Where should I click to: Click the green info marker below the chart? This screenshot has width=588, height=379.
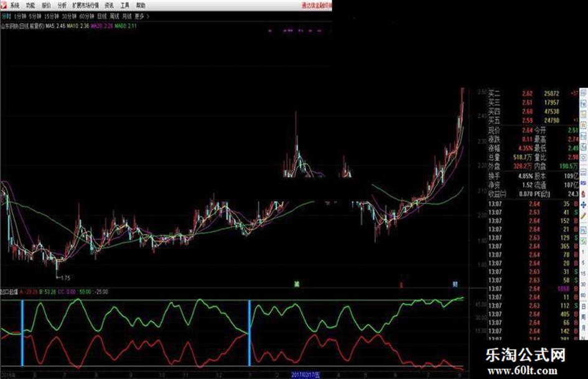point(297,284)
